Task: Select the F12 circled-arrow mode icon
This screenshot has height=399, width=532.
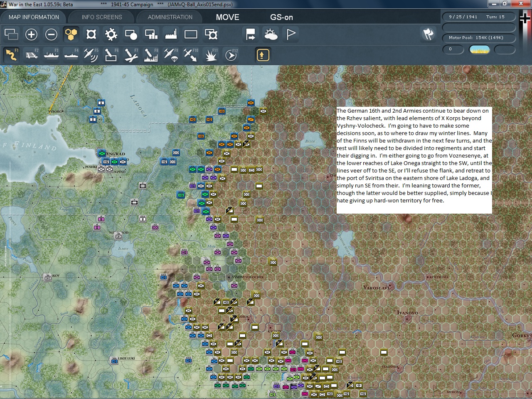Action: coord(231,54)
